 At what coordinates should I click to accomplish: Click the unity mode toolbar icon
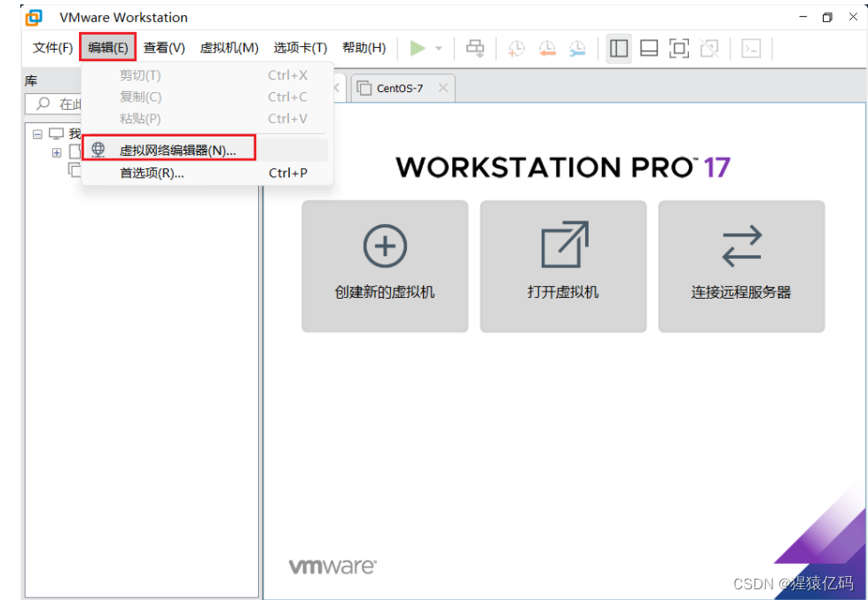709,48
